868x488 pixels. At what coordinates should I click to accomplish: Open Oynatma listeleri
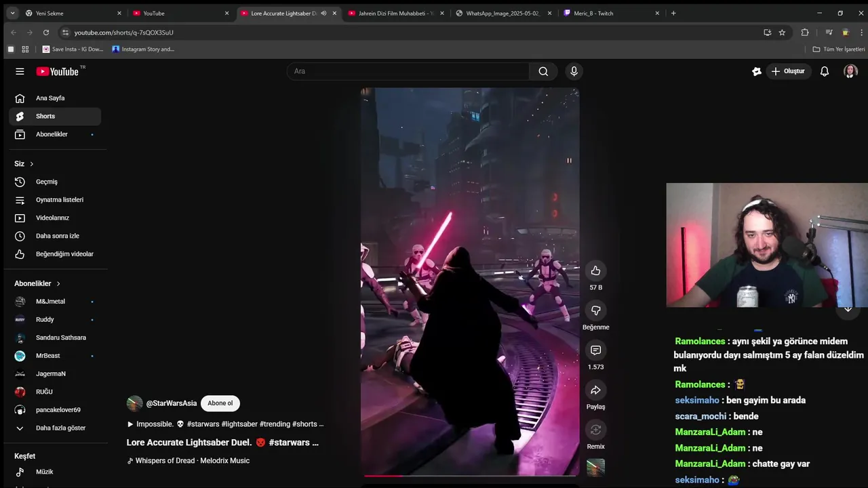55,200
